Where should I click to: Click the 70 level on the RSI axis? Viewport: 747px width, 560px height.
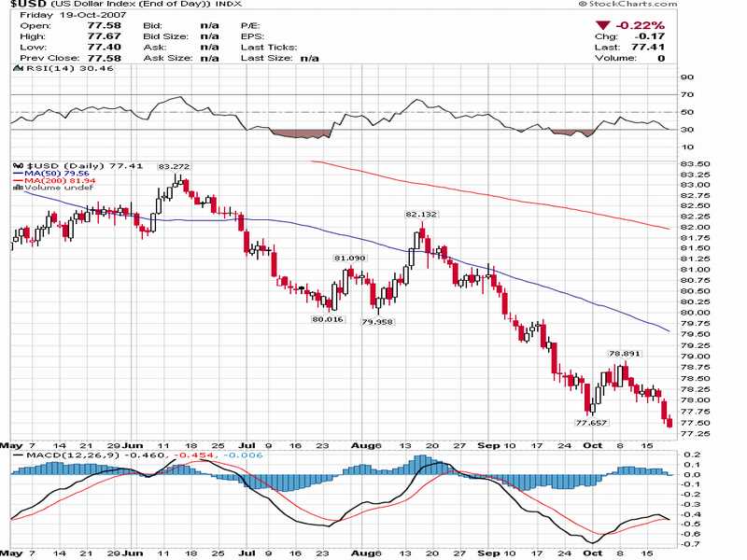click(x=687, y=95)
